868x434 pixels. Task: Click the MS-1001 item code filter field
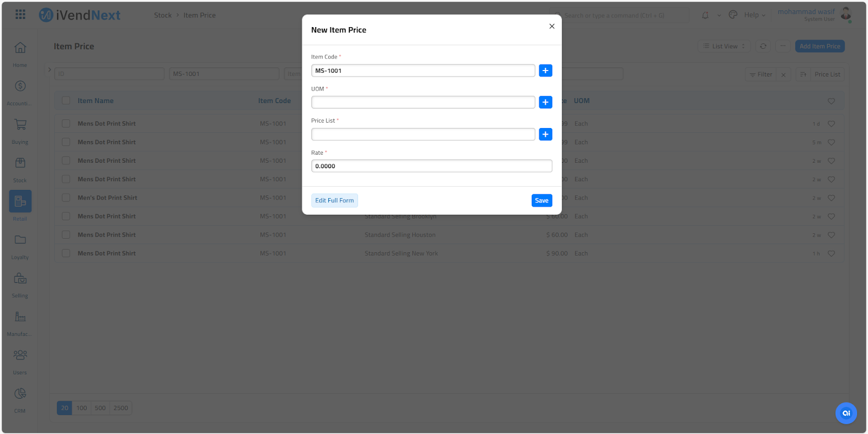pyautogui.click(x=224, y=74)
